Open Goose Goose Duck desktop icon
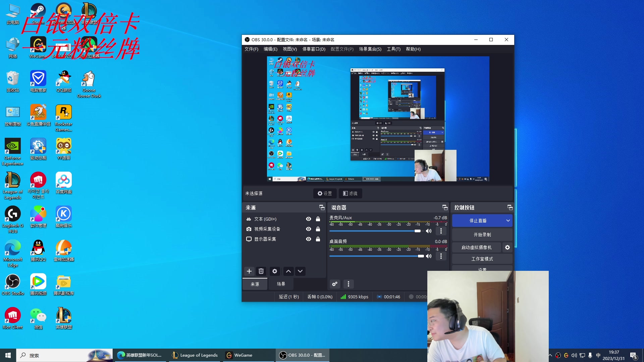 tap(89, 84)
